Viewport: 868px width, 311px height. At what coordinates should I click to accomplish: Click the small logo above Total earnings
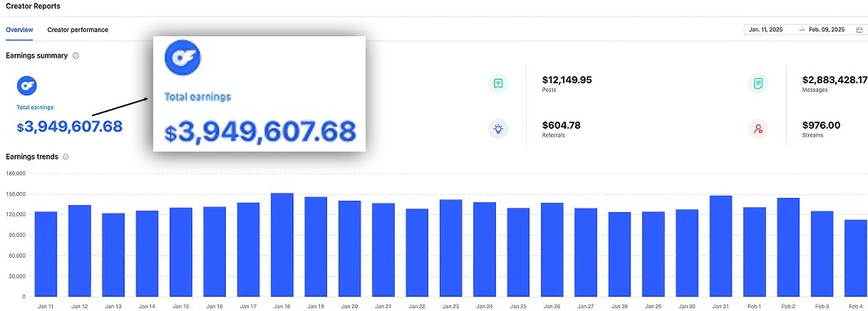point(27,87)
